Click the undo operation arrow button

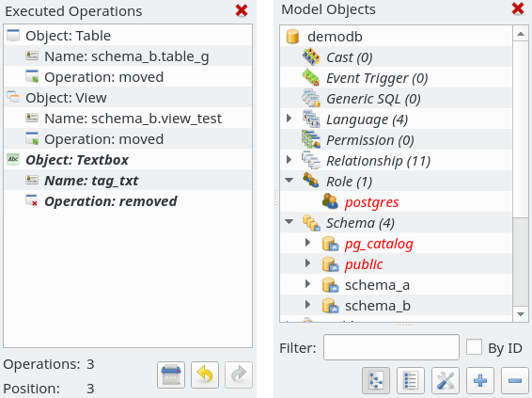(x=205, y=374)
